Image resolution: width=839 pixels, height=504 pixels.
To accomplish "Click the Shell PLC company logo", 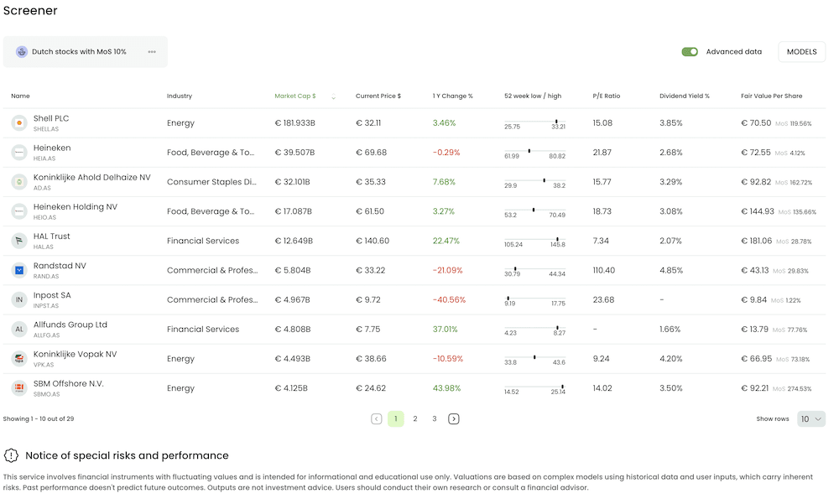I will [x=19, y=122].
